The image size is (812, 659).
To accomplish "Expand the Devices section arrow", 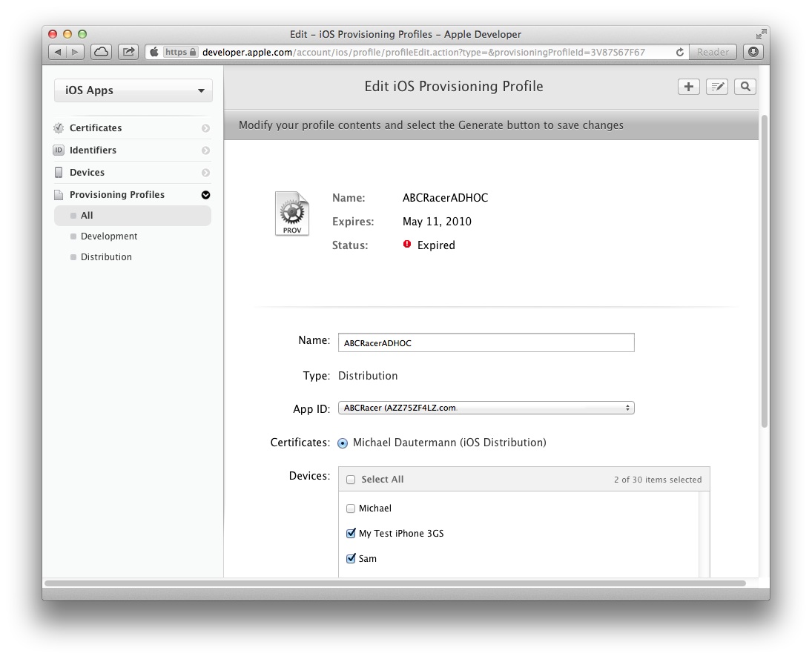I will click(x=205, y=173).
